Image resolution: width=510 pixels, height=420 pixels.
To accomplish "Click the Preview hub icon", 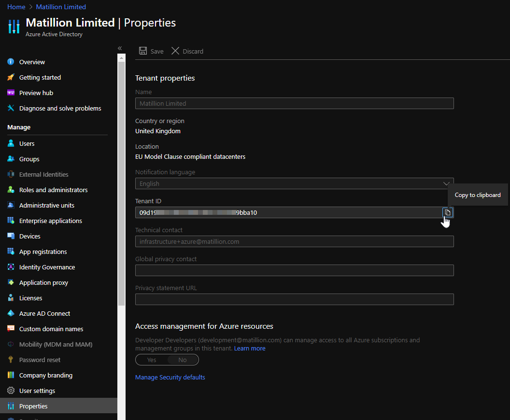I will [x=11, y=93].
